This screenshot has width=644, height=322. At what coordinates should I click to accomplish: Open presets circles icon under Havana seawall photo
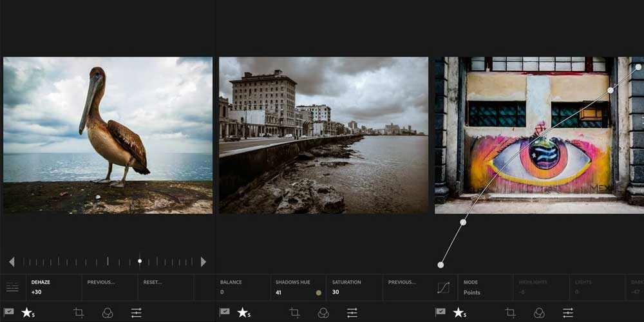pyautogui.click(x=323, y=313)
